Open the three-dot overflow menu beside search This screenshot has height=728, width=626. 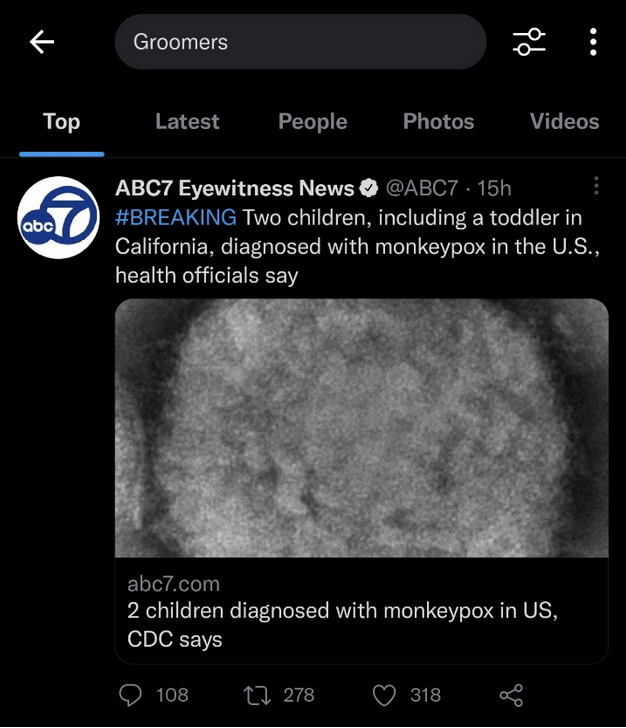[x=593, y=42]
